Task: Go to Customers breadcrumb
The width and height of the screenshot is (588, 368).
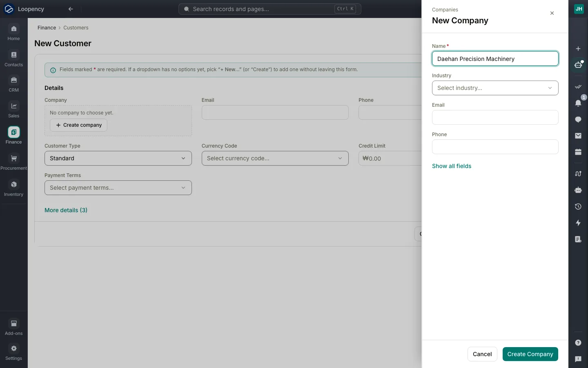Action: [76, 28]
